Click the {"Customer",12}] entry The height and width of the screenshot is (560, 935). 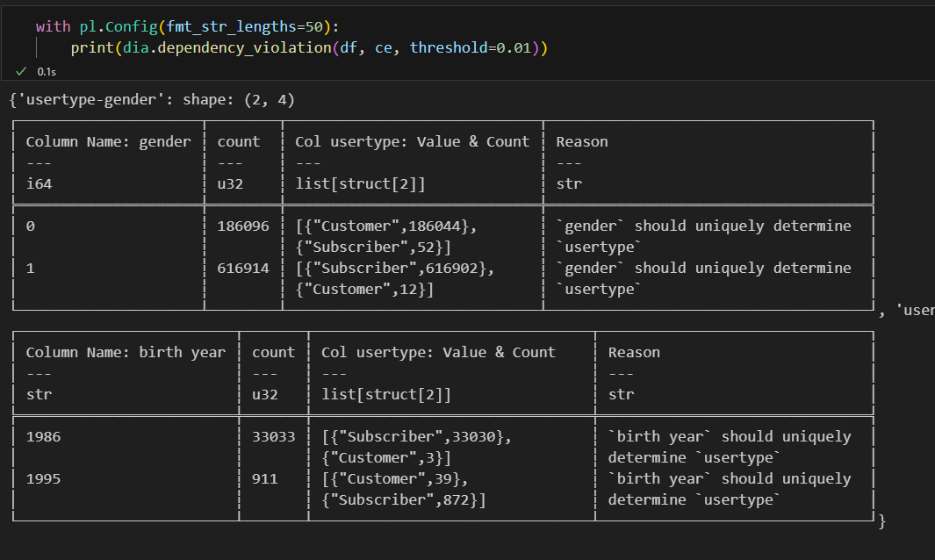pos(364,290)
